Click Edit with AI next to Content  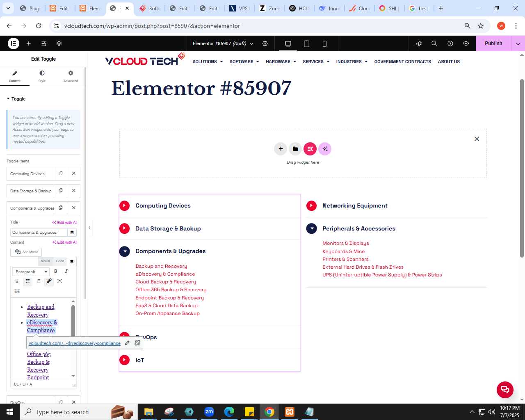(x=64, y=242)
